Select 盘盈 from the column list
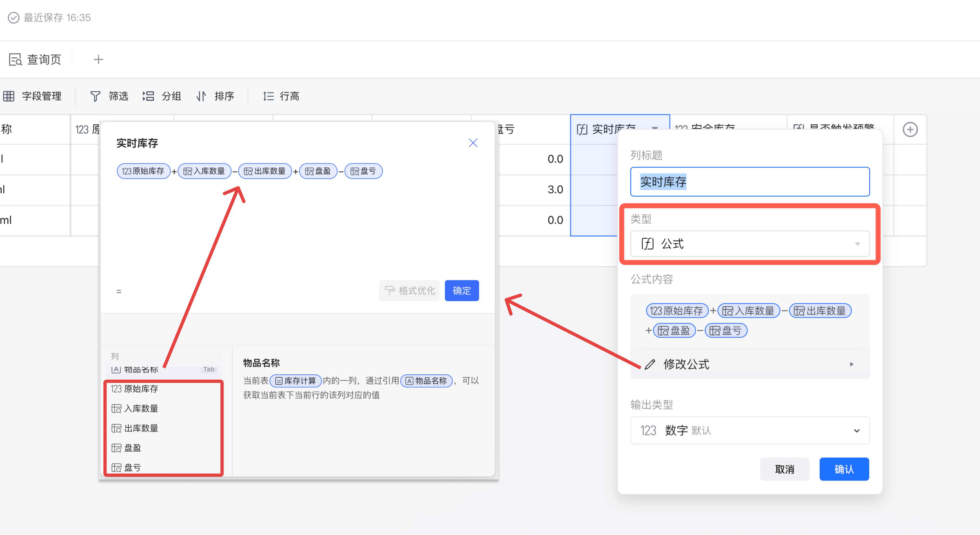 coord(132,448)
